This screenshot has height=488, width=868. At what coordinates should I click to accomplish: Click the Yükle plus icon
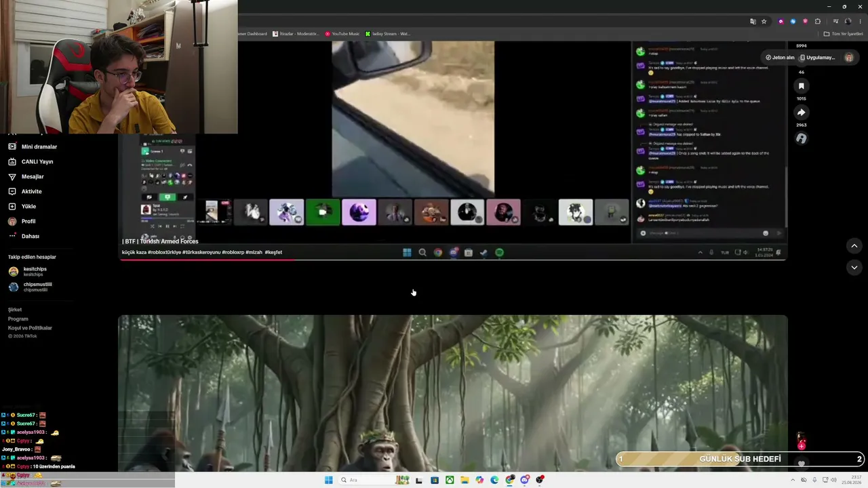[x=12, y=206]
